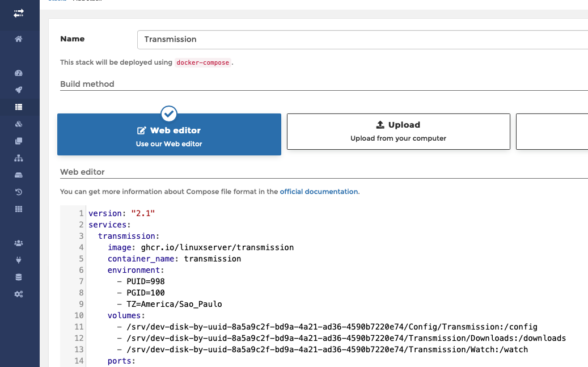The width and height of the screenshot is (588, 367).
Task: Go to Home via house icon
Action: (19, 39)
